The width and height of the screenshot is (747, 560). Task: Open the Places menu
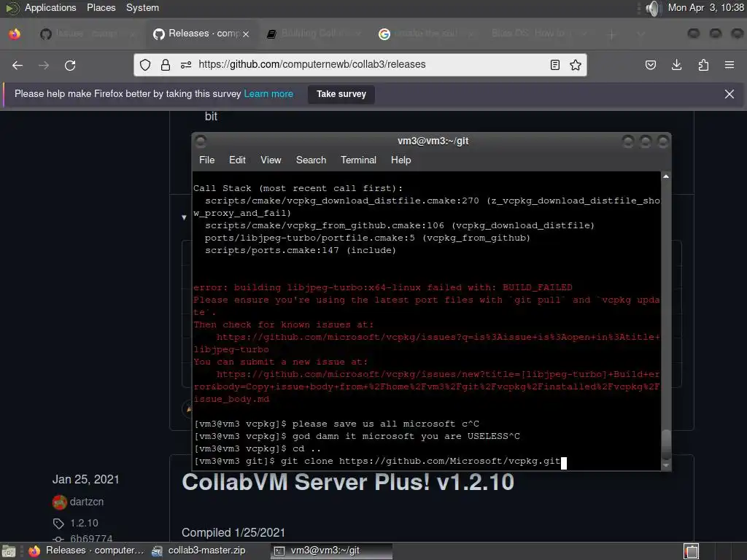tap(101, 8)
